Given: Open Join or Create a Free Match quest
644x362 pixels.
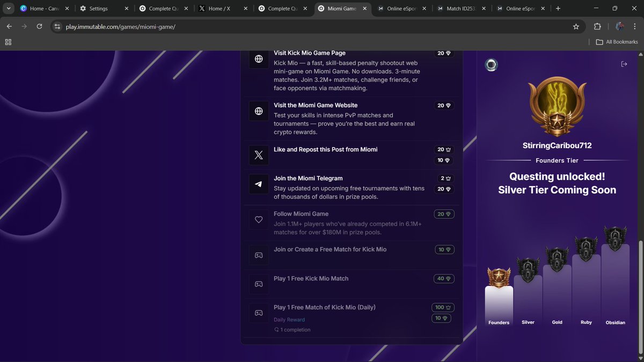Looking at the screenshot, I should pyautogui.click(x=352, y=255).
